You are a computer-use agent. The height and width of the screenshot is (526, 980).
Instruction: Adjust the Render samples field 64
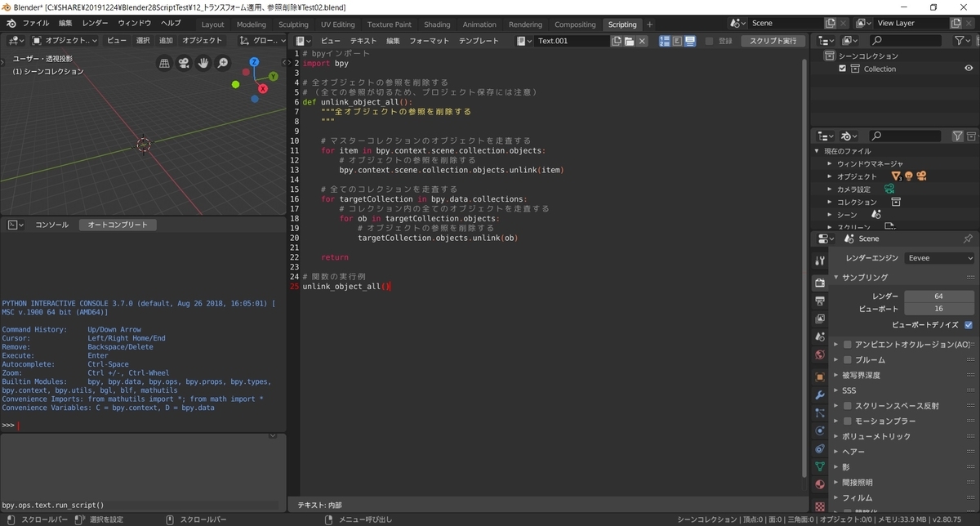click(938, 296)
